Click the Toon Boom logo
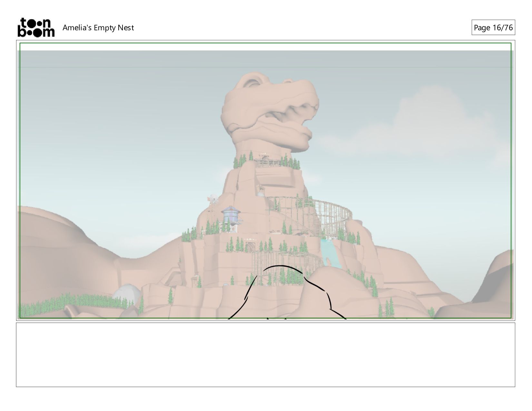This screenshot has width=532, height=411. 36,27
